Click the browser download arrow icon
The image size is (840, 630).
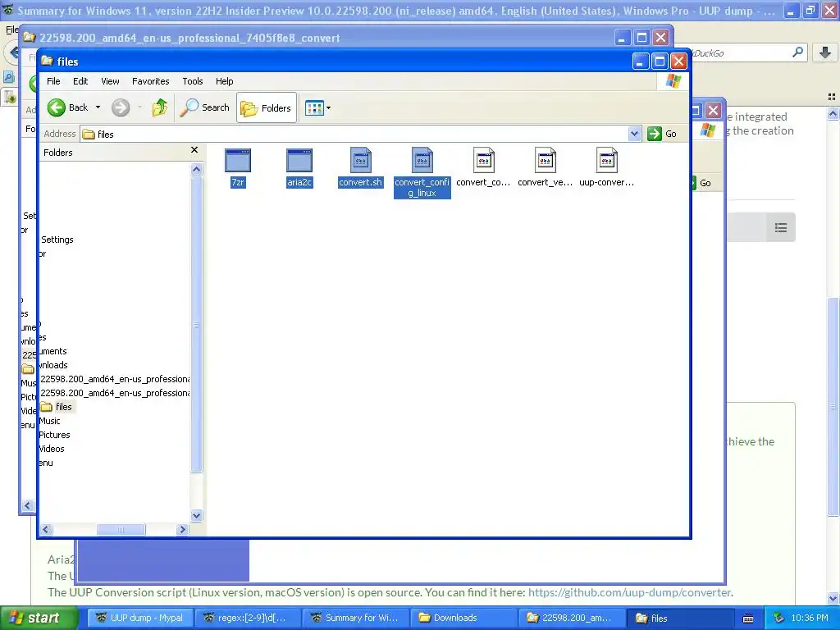point(825,52)
